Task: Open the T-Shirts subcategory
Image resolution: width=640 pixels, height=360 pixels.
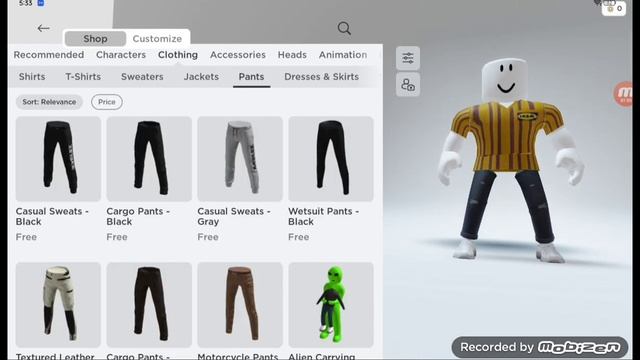Action: (x=83, y=76)
